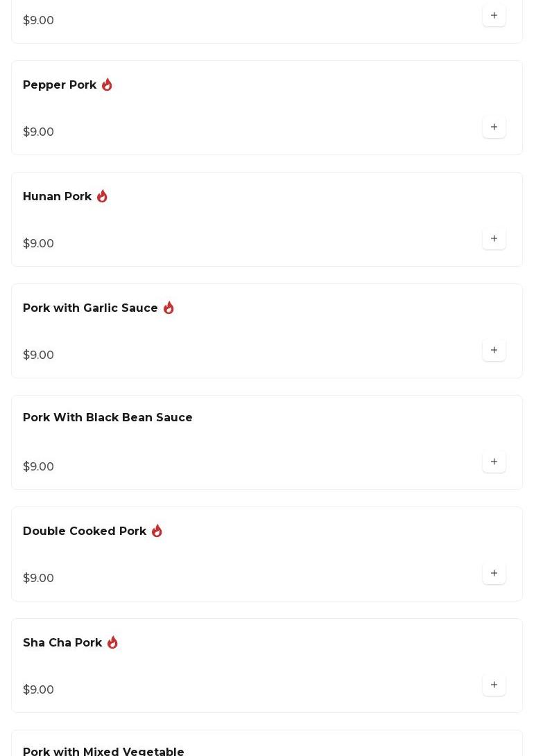This screenshot has height=756, width=534.
Task: Click the spicy flame icon beside Hunan Pork
Action: pos(102,196)
